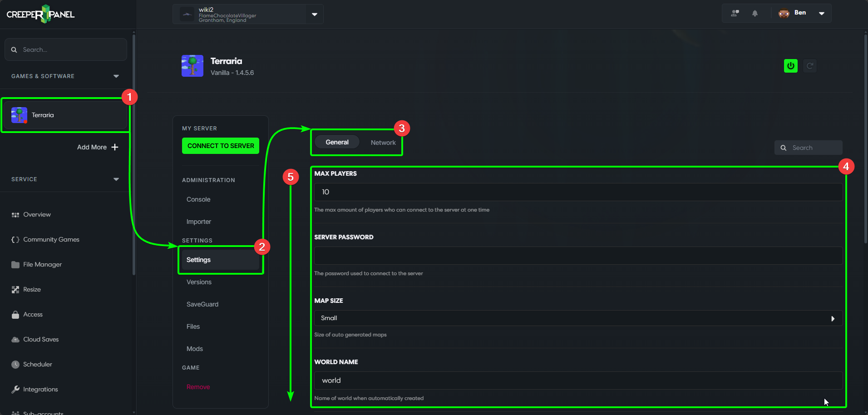Click the search magnifier in the settings panel
This screenshot has width=868, height=415.
click(784, 147)
